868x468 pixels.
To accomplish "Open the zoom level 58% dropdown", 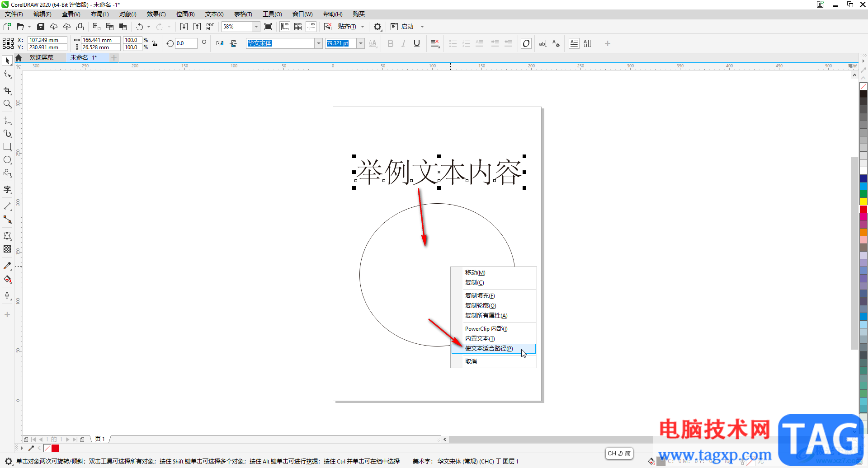I will (x=256, y=27).
